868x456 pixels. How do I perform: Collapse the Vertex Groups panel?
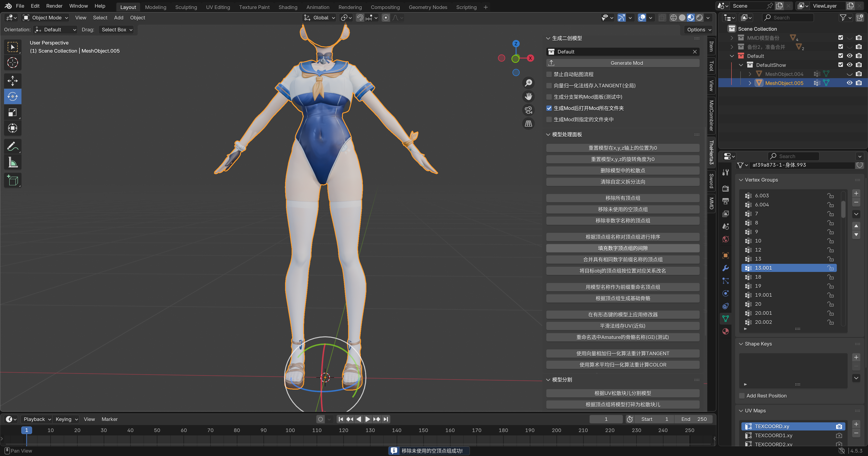(741, 180)
